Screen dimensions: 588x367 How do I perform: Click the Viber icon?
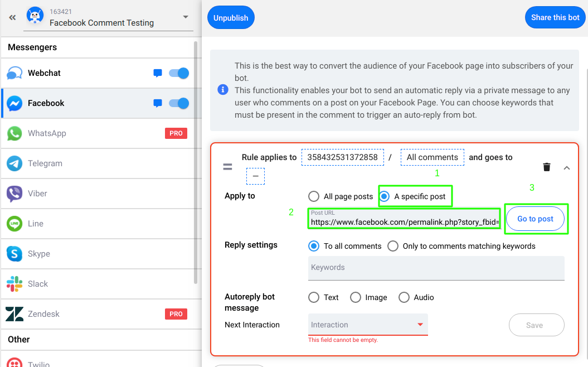point(14,194)
